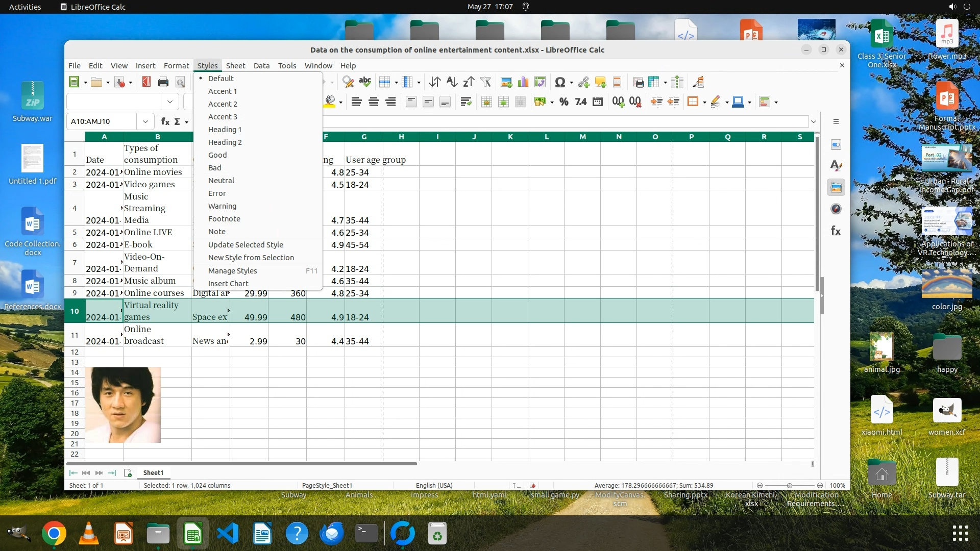Expand the formula bar with chevron
Image resolution: width=980 pixels, height=551 pixels.
(814, 121)
